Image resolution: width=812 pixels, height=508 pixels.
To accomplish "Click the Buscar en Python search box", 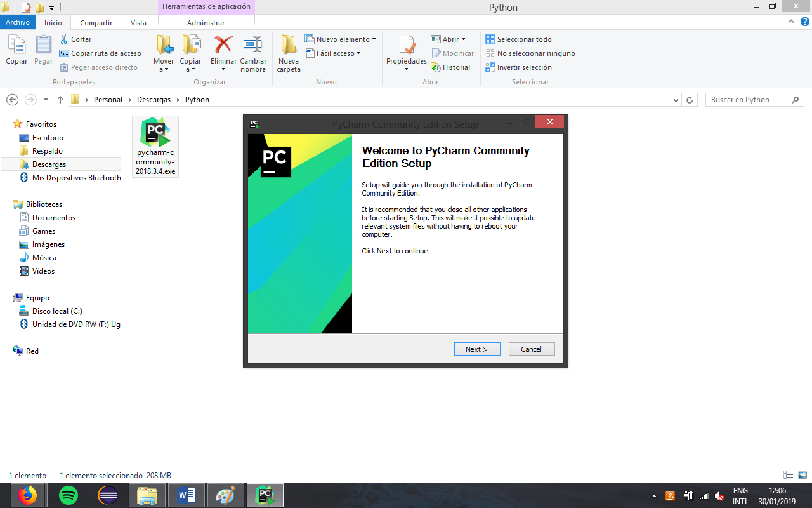I will (x=755, y=100).
